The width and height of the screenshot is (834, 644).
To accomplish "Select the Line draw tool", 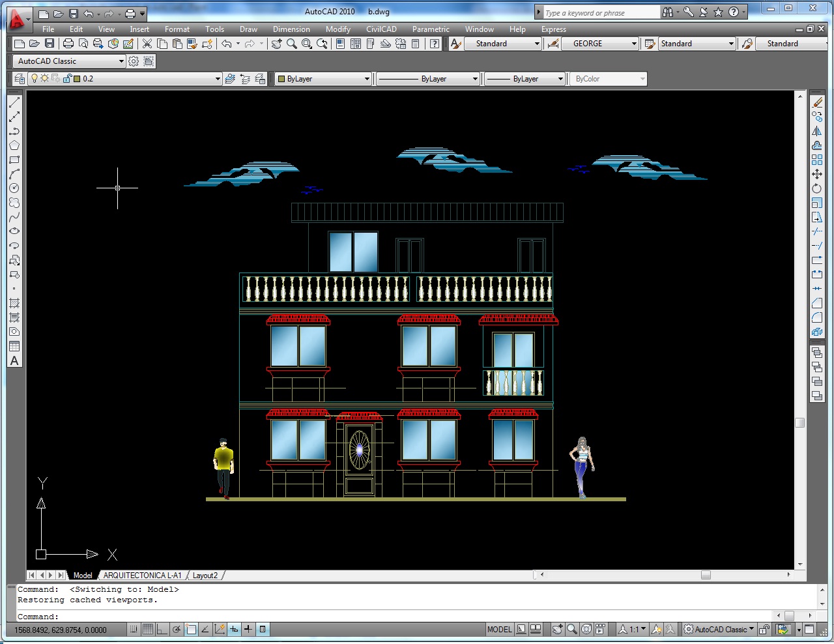I will point(14,103).
